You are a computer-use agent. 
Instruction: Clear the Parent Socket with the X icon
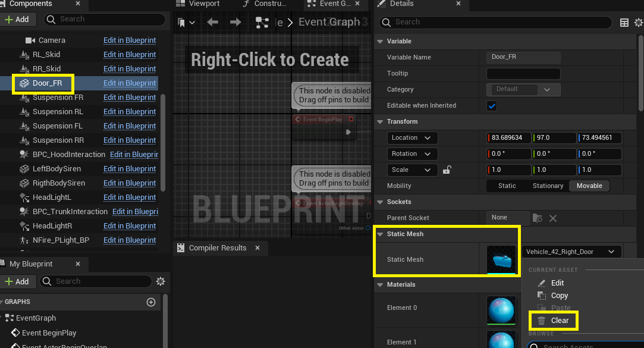click(553, 218)
